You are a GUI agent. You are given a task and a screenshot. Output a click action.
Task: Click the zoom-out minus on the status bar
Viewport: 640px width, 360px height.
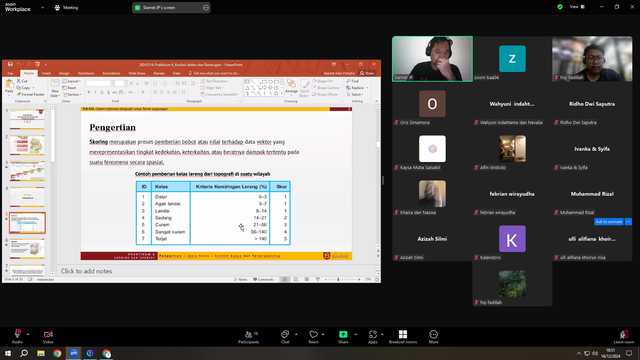326,280
